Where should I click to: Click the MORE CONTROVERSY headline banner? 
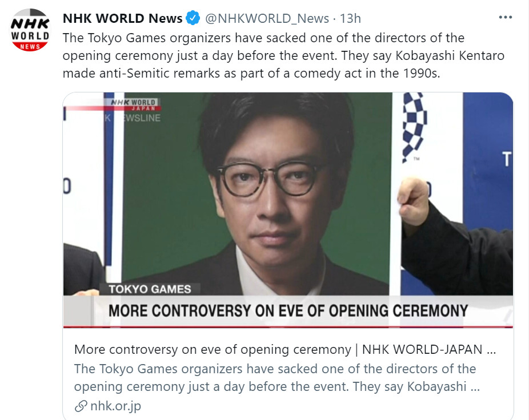[x=288, y=311]
